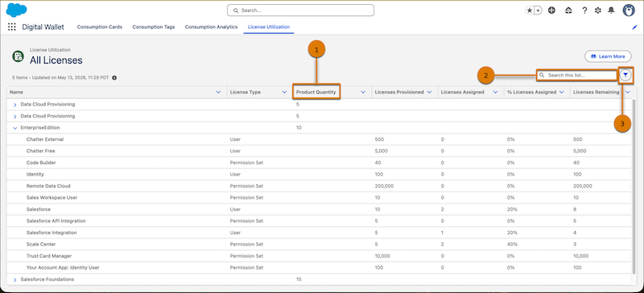Image resolution: width=644 pixels, height=293 pixels.
Task: Click the 200,000 provisioned value for Remote Data Cloud
Action: pos(384,186)
